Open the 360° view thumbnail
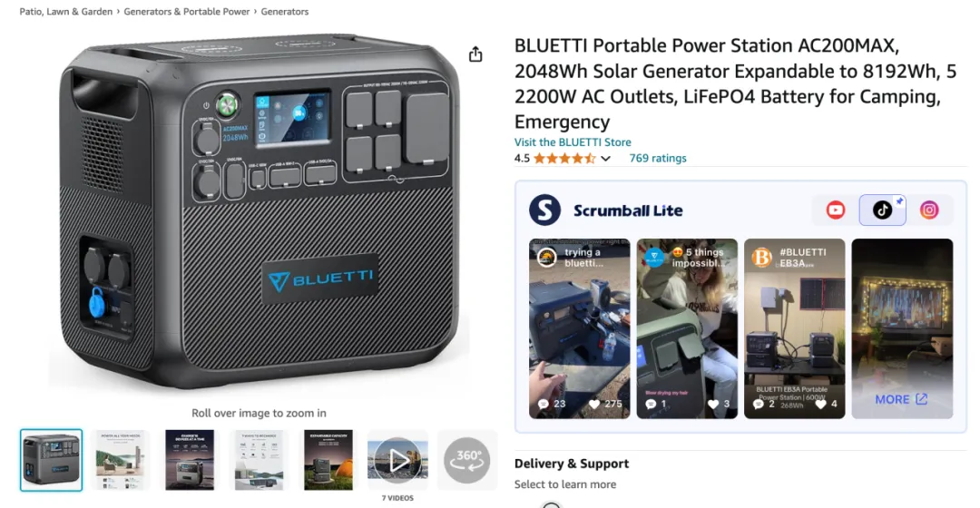The height and width of the screenshot is (508, 980). pos(467,461)
